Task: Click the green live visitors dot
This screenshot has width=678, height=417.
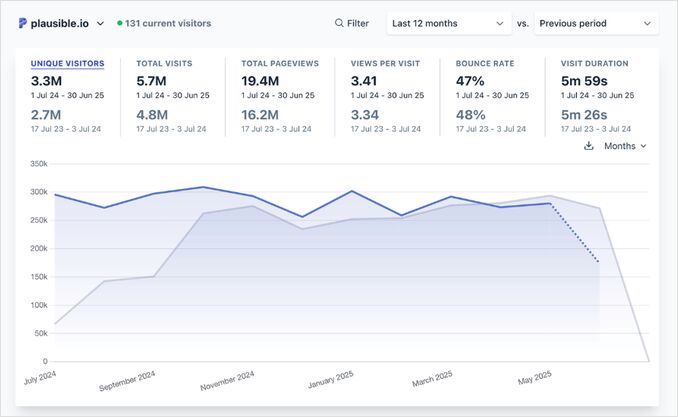Action: click(x=120, y=23)
